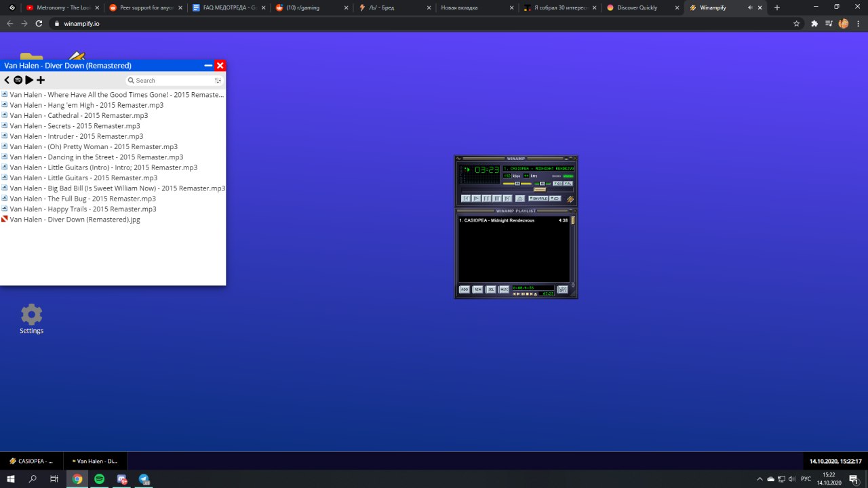
Task: Select the Secrets 2015 Remaster mp3
Action: point(71,125)
